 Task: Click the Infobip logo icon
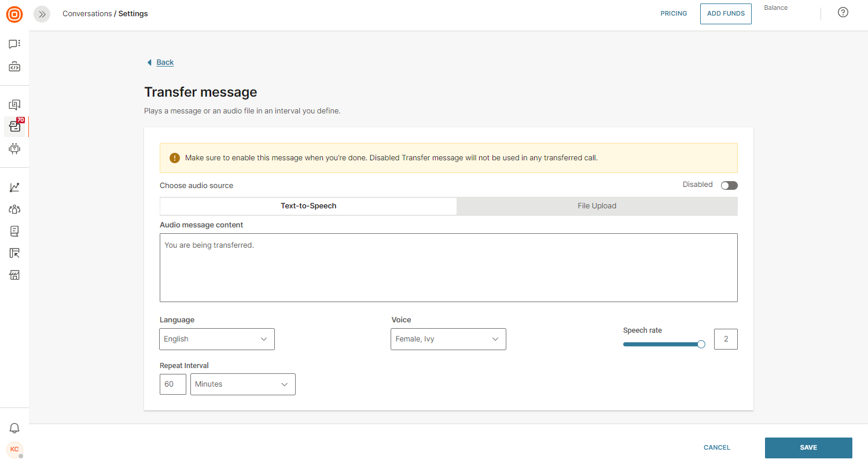point(14,14)
